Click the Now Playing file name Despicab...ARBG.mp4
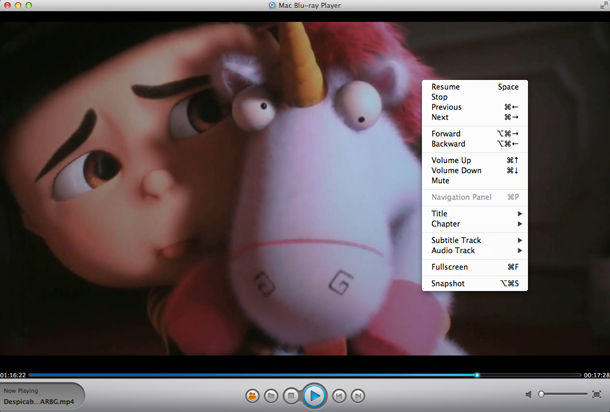This screenshot has height=412, width=610. pos(39,401)
